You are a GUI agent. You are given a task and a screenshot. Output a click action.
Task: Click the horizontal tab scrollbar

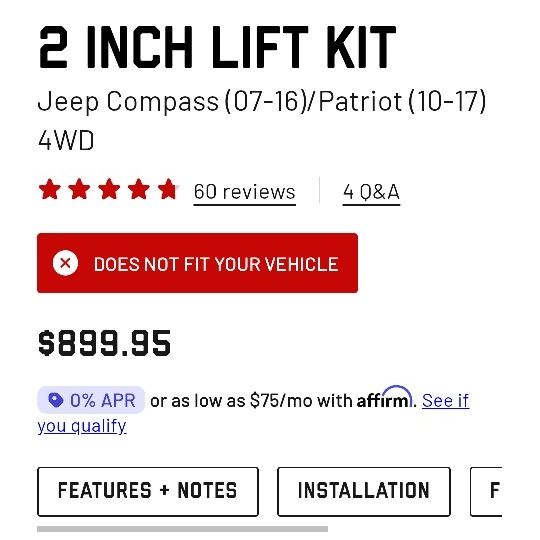(183, 529)
